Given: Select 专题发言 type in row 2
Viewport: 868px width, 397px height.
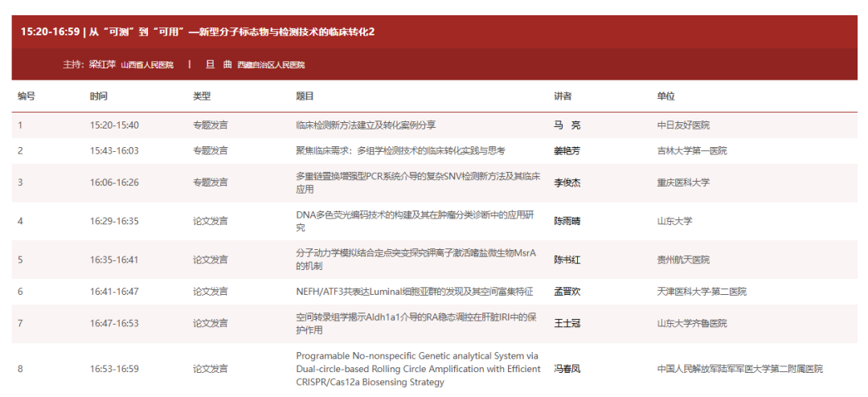Looking at the screenshot, I should pos(211,150).
